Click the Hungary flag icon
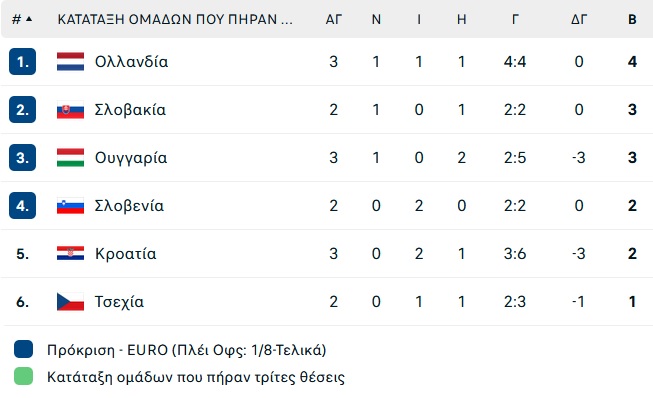Image resolution: width=653 pixels, height=398 pixels. [70, 158]
